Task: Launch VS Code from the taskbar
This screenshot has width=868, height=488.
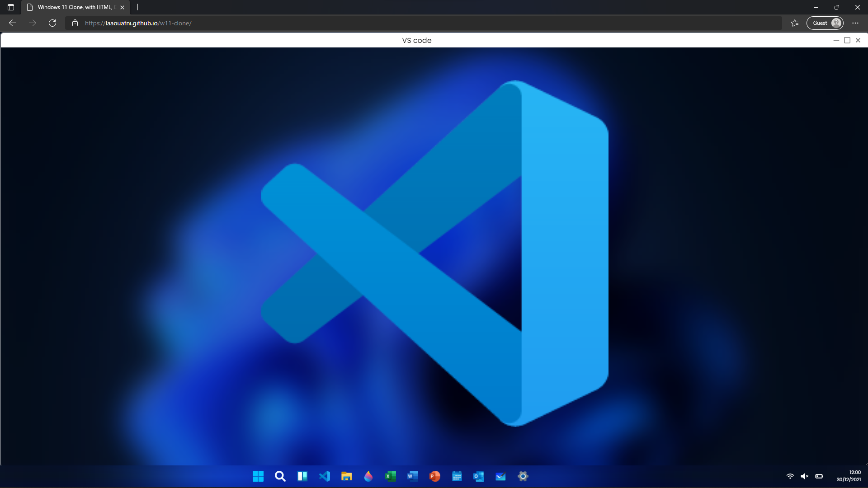Action: (x=325, y=476)
